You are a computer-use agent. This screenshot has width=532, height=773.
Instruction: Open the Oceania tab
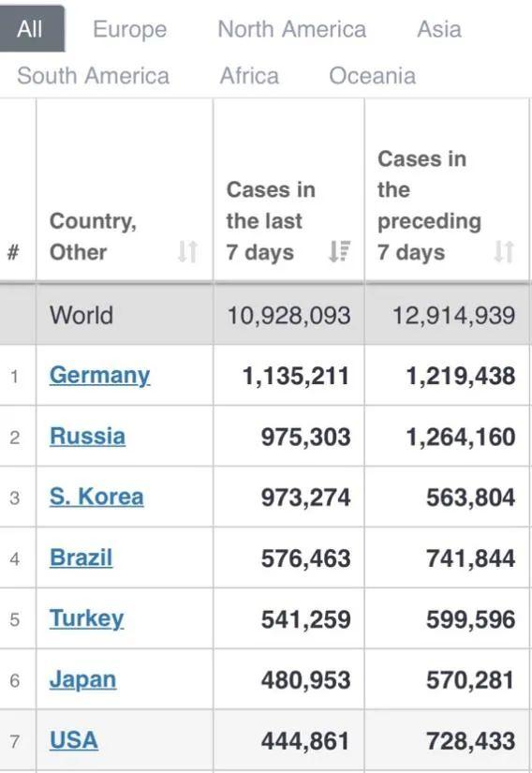(373, 76)
